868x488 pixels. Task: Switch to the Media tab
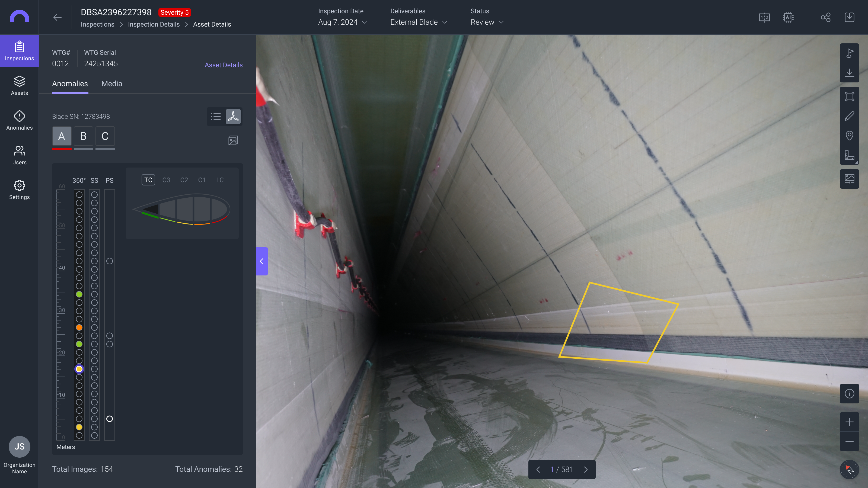pos(111,84)
